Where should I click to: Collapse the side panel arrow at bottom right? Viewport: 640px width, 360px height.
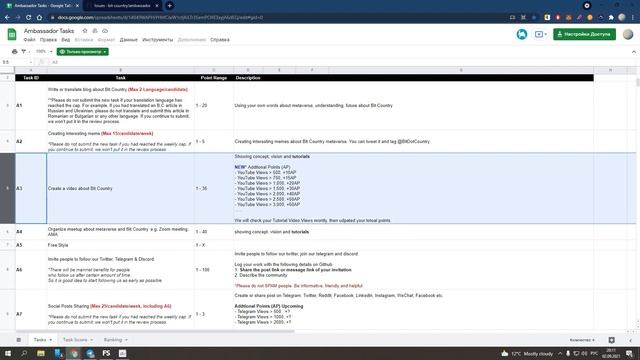[630, 340]
